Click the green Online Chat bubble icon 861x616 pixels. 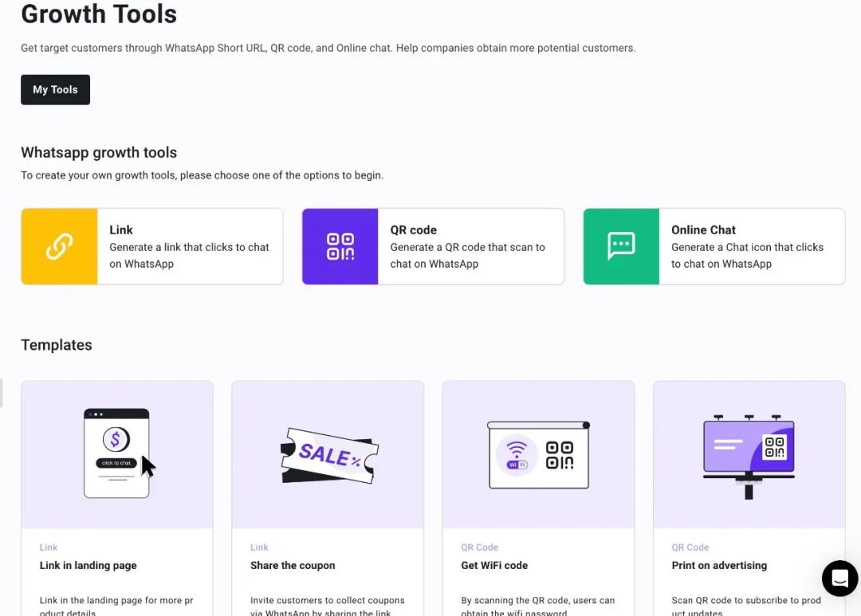tap(621, 246)
